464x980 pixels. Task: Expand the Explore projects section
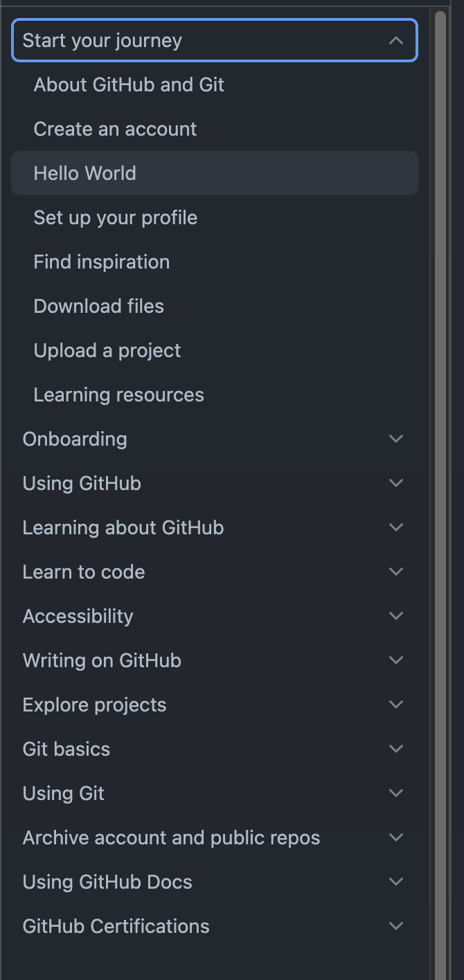point(395,705)
